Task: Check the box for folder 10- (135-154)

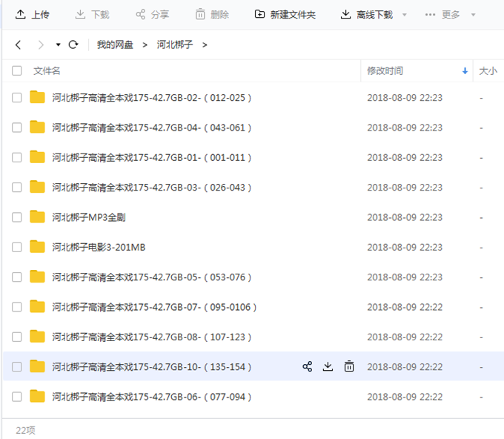Action: point(17,366)
